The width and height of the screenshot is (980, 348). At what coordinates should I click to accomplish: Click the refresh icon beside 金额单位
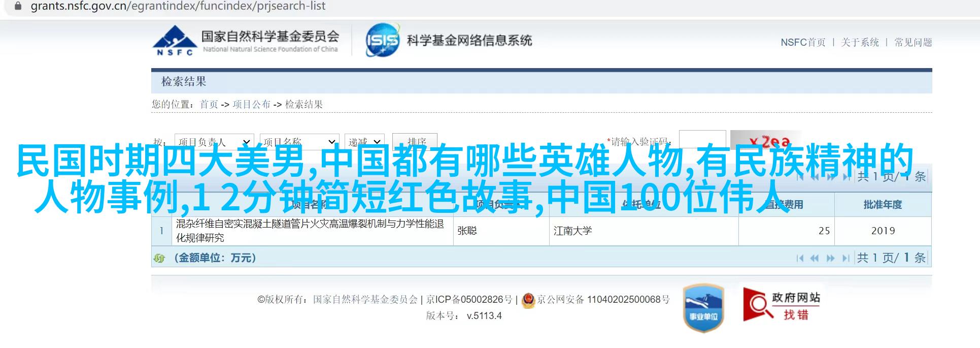[159, 258]
